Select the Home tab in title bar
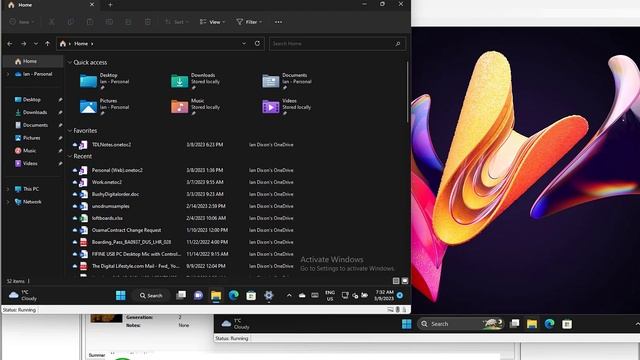This screenshot has height=360, width=640. tap(51, 5)
